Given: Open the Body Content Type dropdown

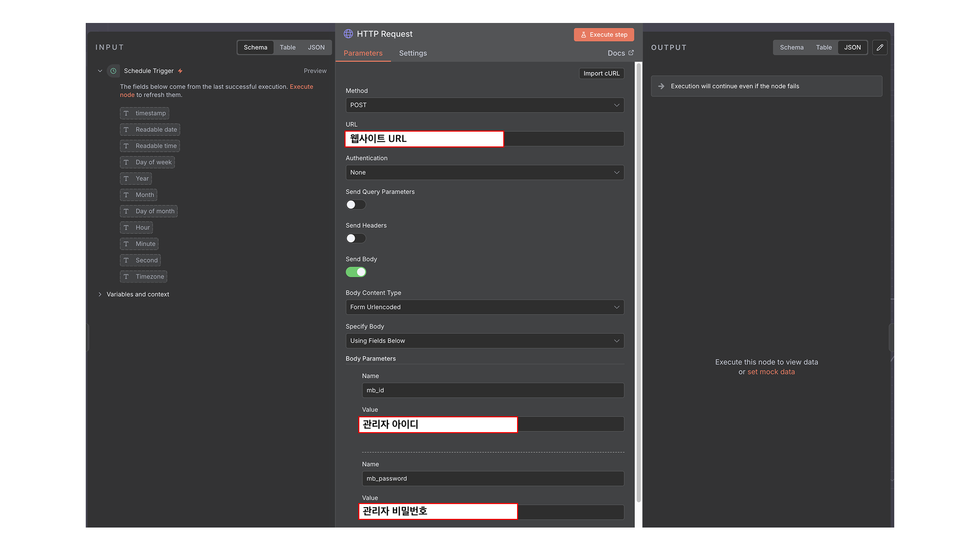Looking at the screenshot, I should [x=484, y=307].
